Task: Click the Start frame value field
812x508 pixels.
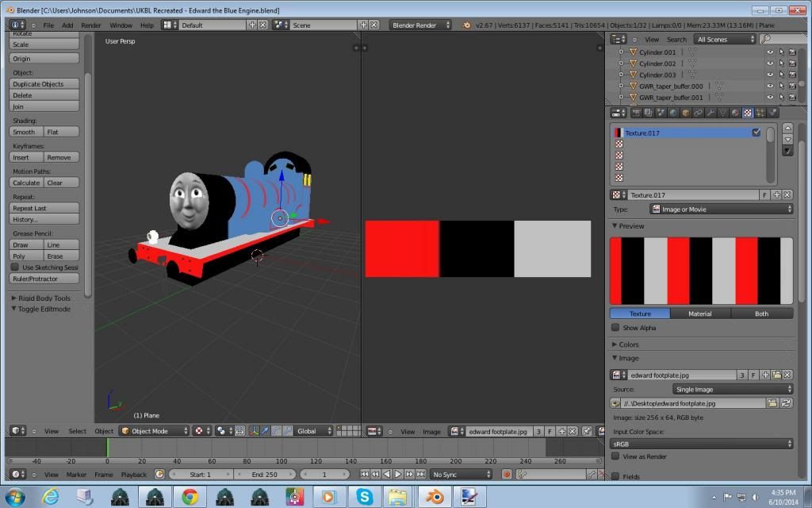Action: click(x=201, y=475)
